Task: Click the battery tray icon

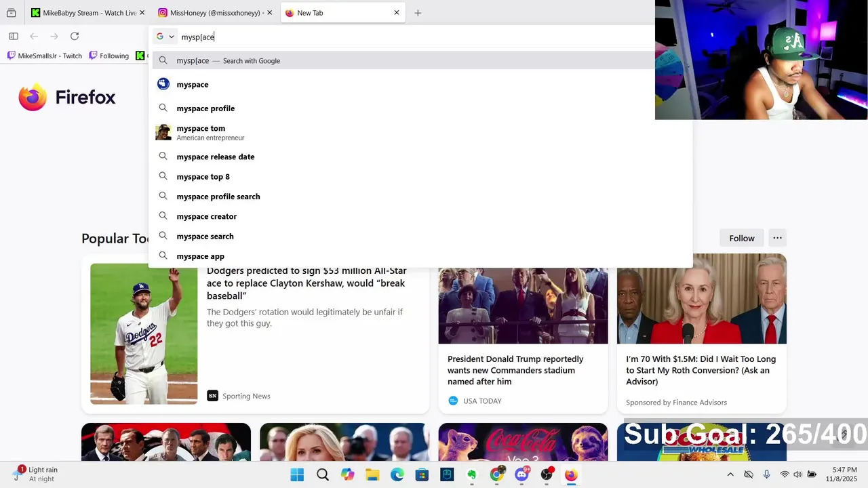Action: point(812,474)
